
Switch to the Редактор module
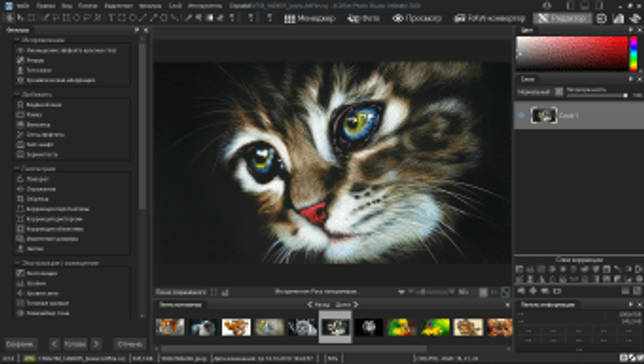(x=562, y=18)
